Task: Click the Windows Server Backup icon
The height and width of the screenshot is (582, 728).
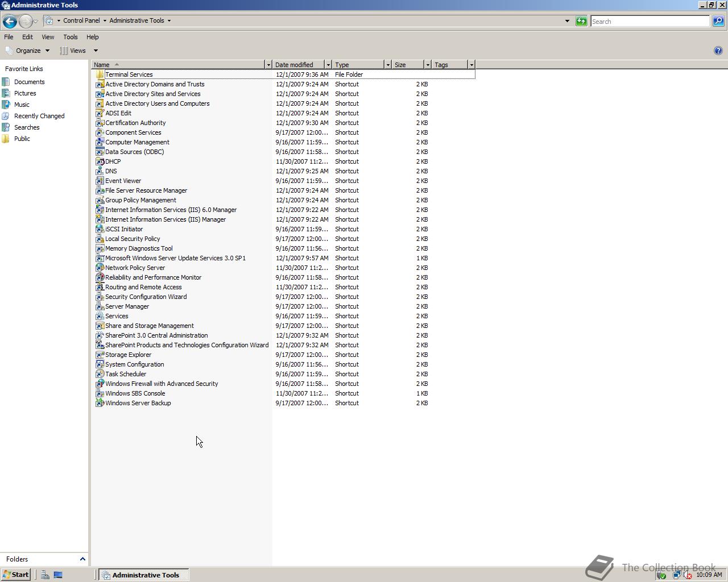Action: (x=100, y=403)
